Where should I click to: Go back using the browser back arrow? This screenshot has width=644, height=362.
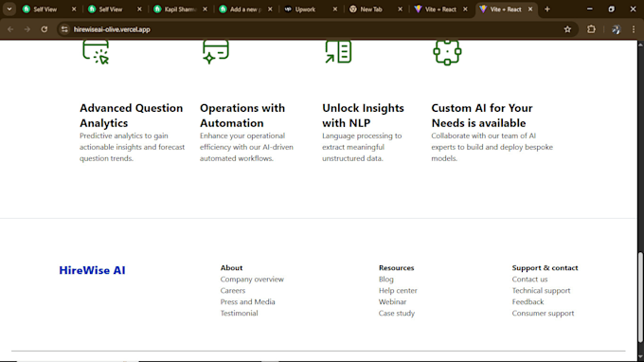pos(10,29)
